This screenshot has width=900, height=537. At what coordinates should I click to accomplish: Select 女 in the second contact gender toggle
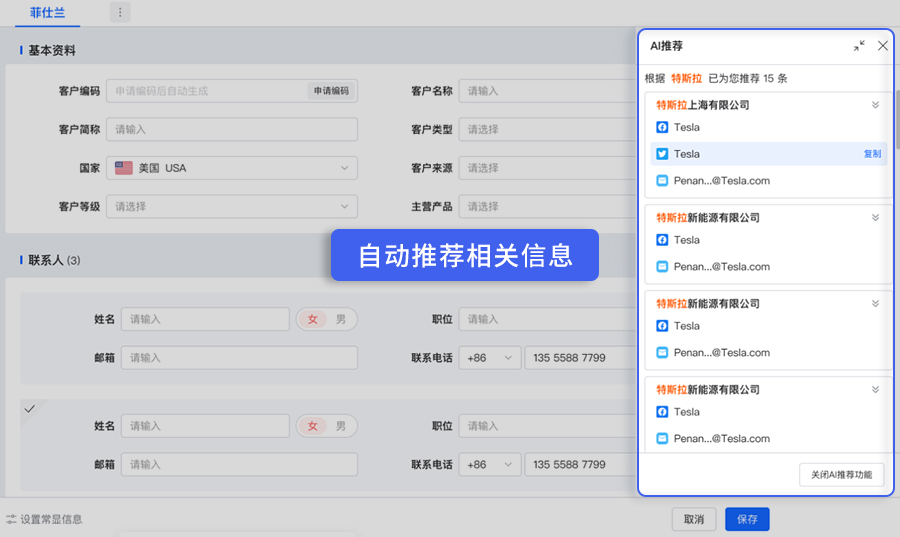312,426
